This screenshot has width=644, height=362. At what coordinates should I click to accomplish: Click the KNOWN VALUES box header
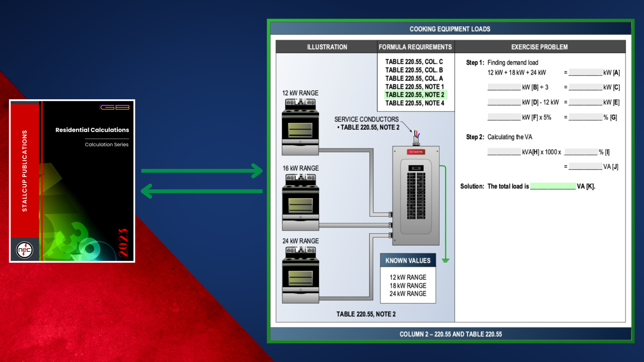point(408,261)
